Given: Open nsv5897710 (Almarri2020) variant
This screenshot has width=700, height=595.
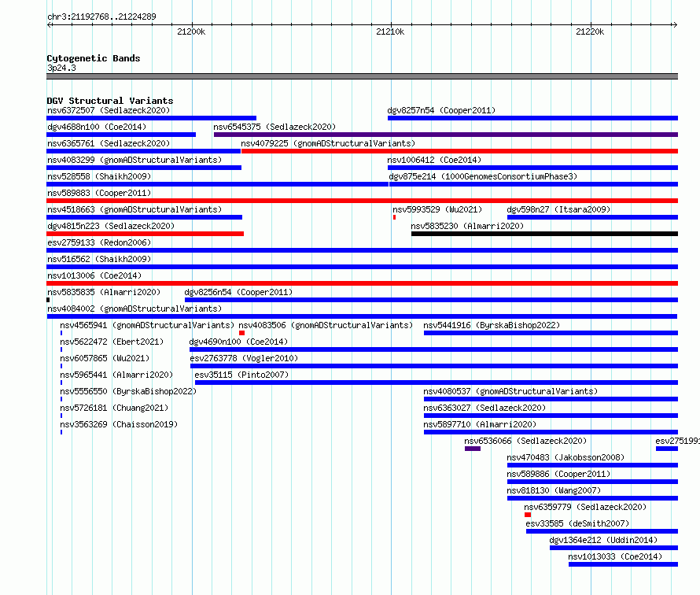Looking at the screenshot, I should click(551, 432).
